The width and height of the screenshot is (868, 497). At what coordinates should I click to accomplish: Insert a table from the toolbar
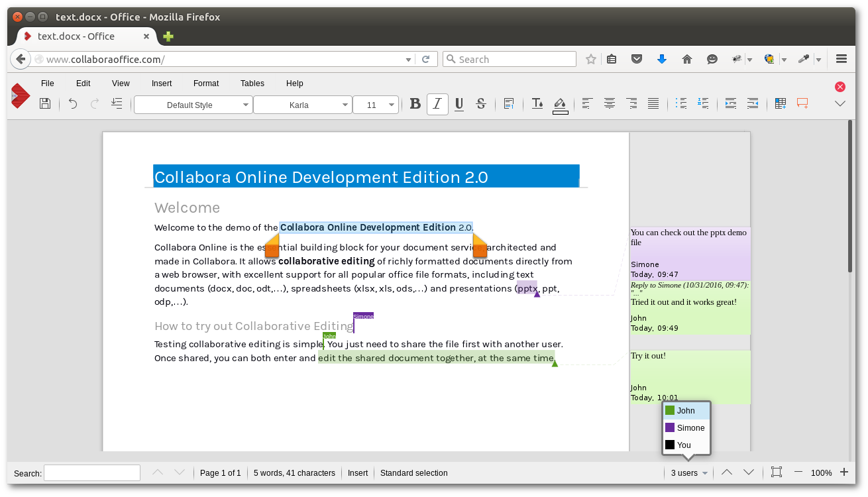pyautogui.click(x=781, y=103)
